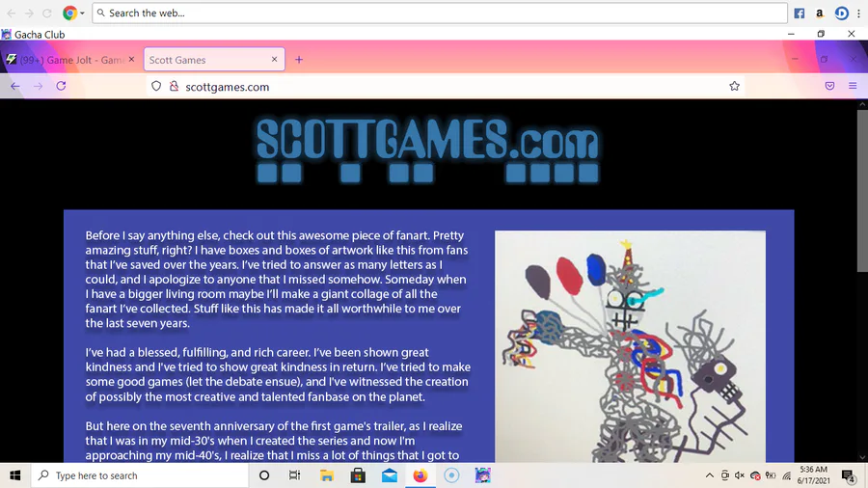
Task: Click 'blessed, fulfilling, and rich career' paragraph
Action: click(278, 374)
